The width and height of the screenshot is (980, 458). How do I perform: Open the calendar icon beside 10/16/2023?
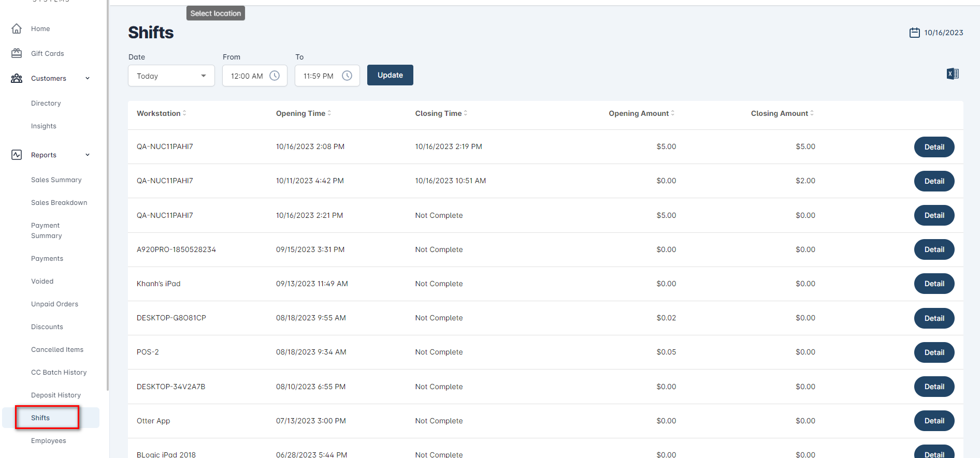(x=914, y=33)
